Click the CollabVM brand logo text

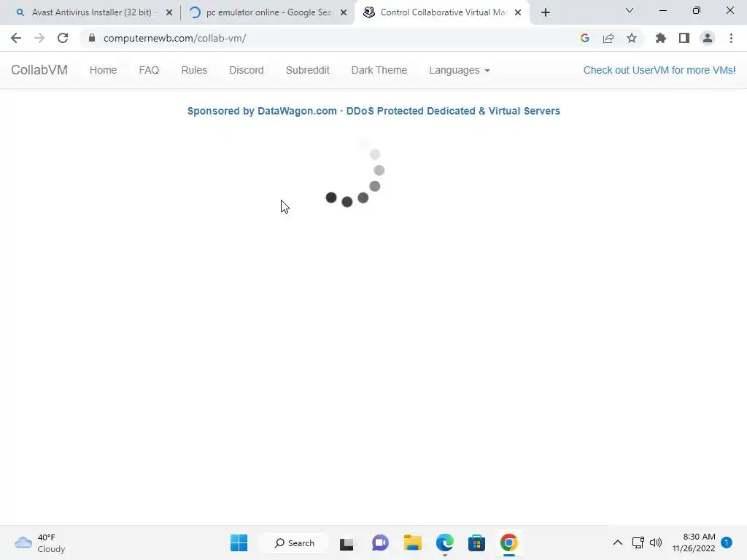pos(39,70)
